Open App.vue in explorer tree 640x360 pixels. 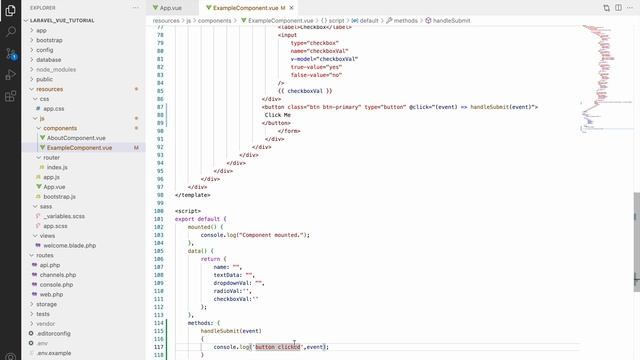[x=54, y=187]
